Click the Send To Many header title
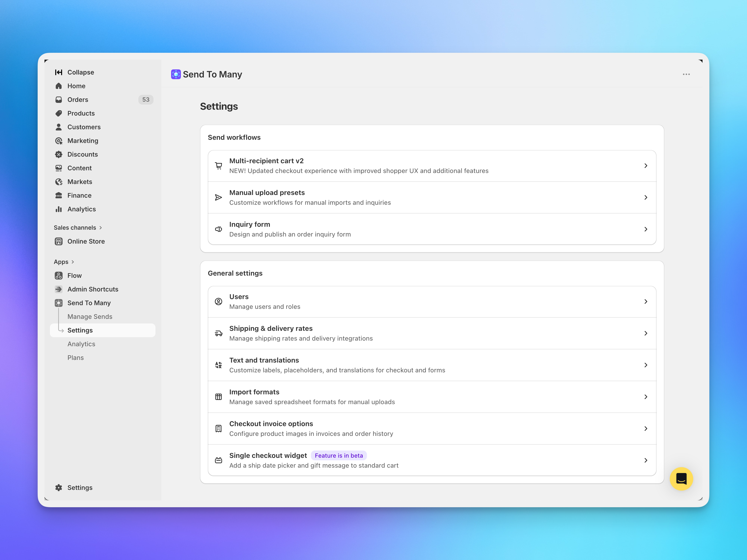 [x=212, y=74]
